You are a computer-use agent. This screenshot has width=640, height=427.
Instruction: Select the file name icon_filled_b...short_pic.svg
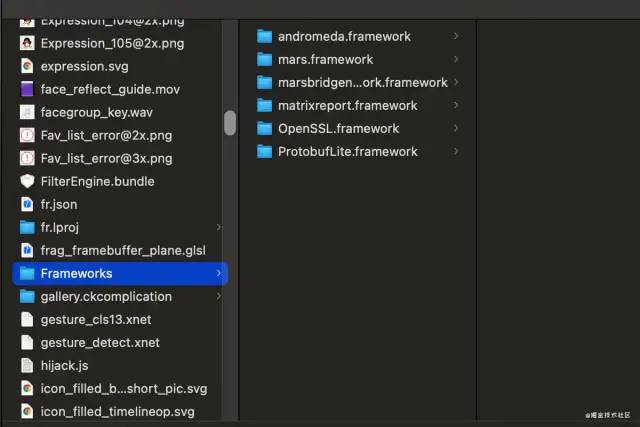click(x=124, y=389)
